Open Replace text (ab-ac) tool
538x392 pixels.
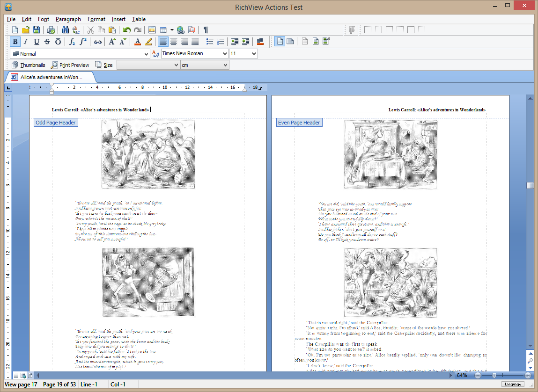[x=76, y=30]
